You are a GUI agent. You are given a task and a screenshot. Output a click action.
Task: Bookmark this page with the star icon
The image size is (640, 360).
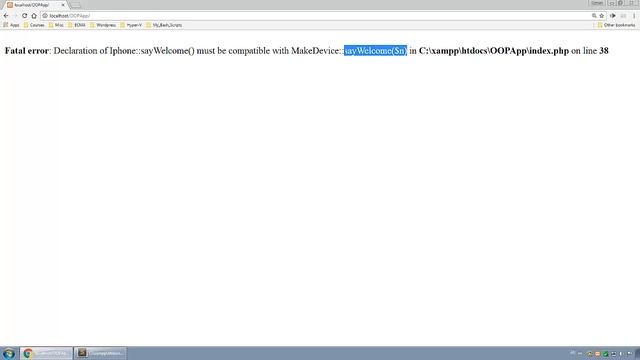pos(602,16)
